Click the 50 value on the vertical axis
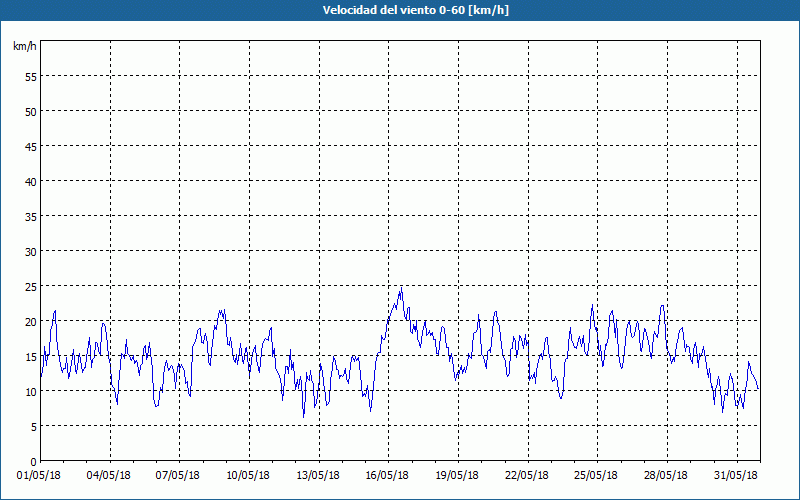The width and height of the screenshot is (800, 500). point(31,111)
